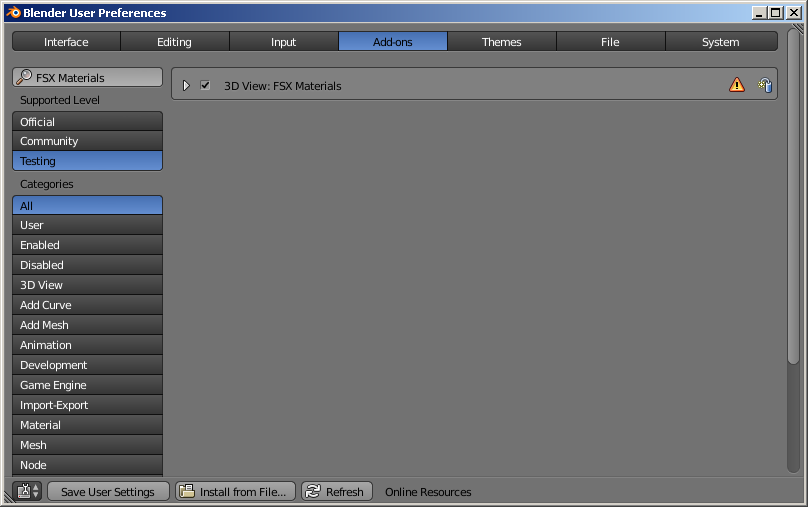Viewport: 808px width, 507px height.
Task: Toggle Official supported level filter
Action: (x=87, y=122)
